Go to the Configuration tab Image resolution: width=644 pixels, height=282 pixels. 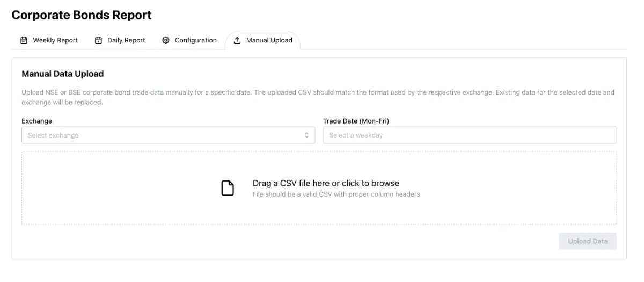pyautogui.click(x=195, y=40)
